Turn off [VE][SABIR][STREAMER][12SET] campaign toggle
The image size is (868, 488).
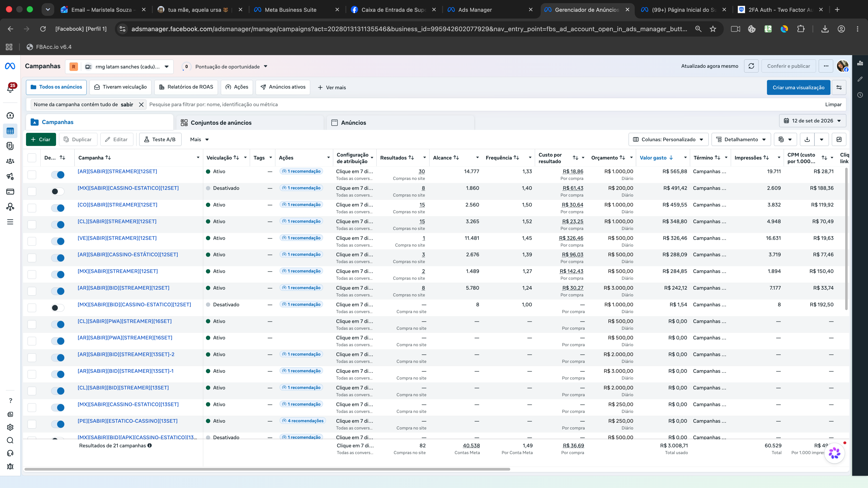pyautogui.click(x=58, y=241)
